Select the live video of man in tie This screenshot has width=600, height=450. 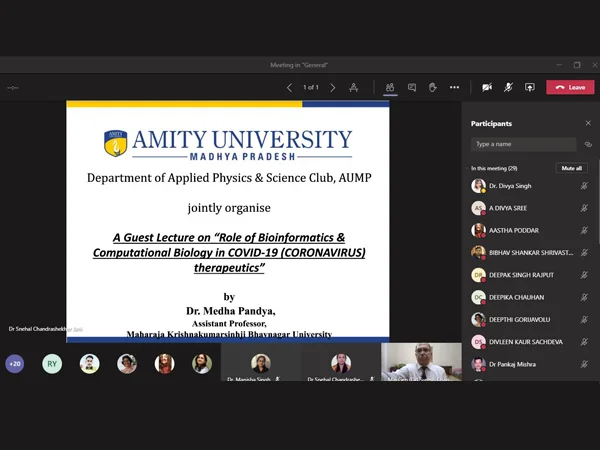[x=421, y=362]
